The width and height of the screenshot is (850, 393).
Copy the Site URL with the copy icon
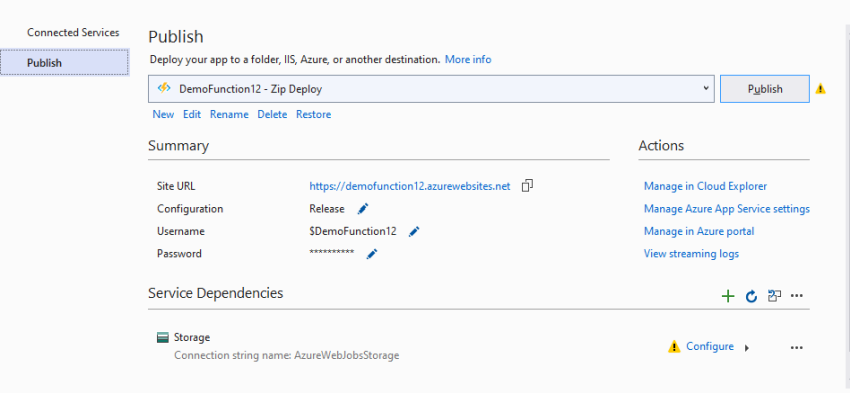(x=527, y=186)
